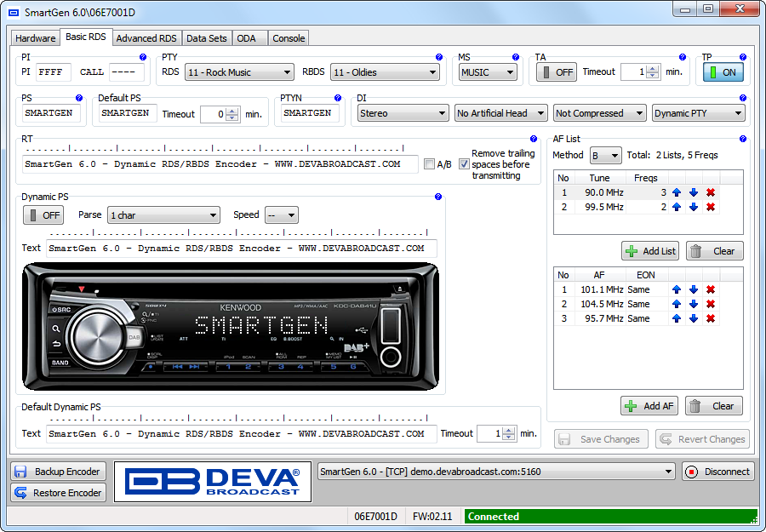Viewport: 766px width, 532px height.
Task: Move the 90.0 MHz list down
Action: point(694,192)
